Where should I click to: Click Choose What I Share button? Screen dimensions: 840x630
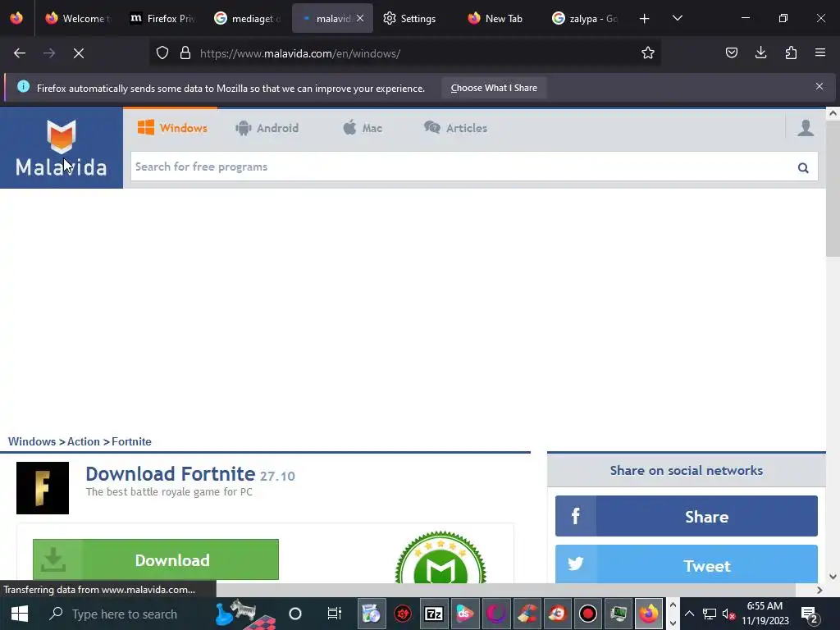click(x=494, y=88)
